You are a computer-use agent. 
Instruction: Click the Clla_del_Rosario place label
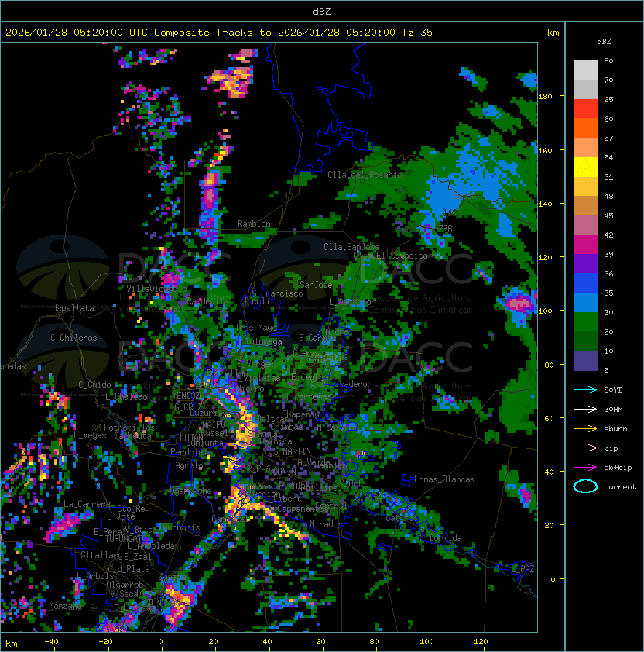365,175
